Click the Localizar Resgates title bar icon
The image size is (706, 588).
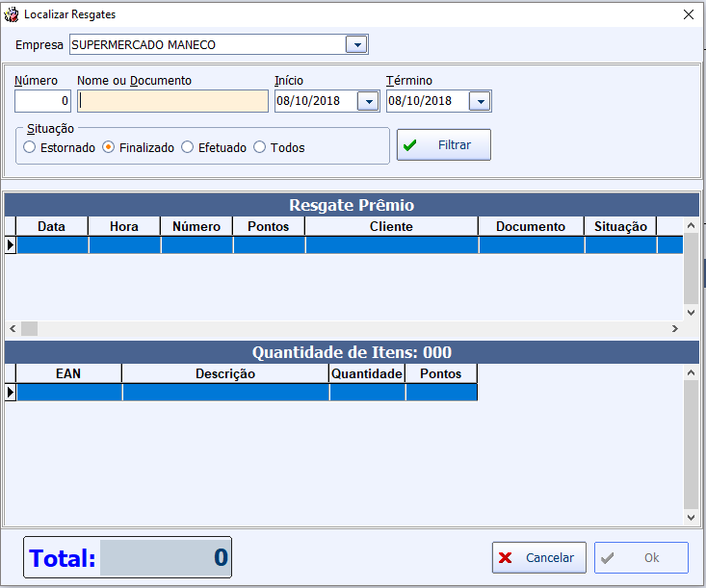pos(12,14)
